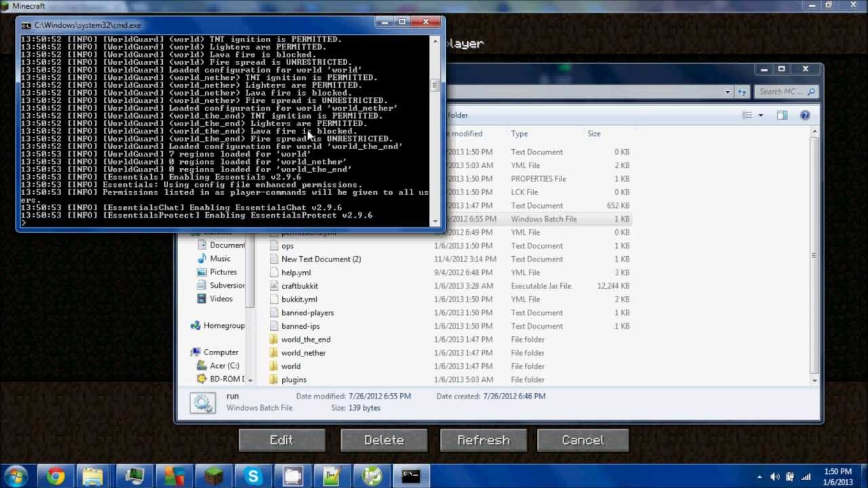Image resolution: width=868 pixels, height=488 pixels.
Task: Select the craftbukkit jar file
Action: click(x=299, y=286)
